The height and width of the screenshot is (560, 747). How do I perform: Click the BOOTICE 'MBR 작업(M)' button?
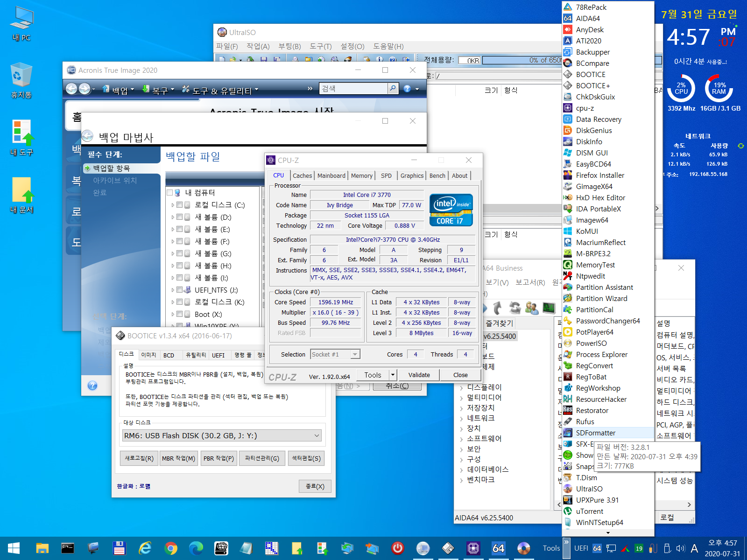[x=178, y=458]
